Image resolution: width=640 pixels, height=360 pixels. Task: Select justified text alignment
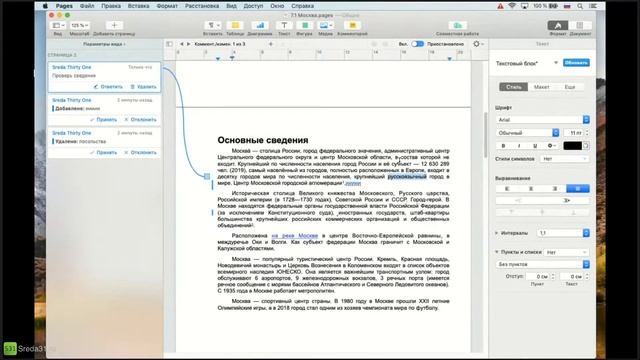(x=578, y=189)
